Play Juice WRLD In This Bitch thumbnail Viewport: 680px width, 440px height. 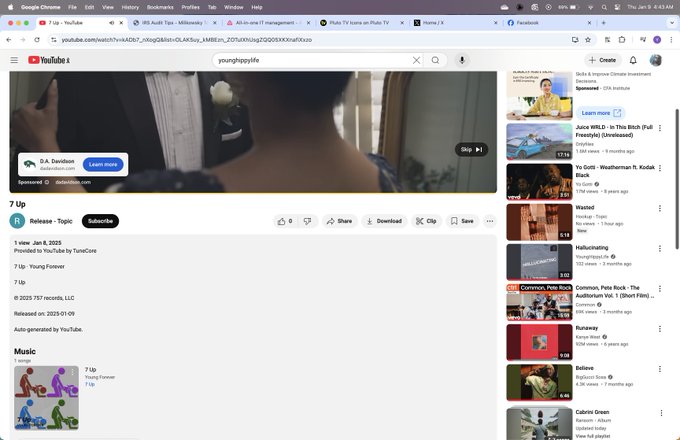point(539,142)
